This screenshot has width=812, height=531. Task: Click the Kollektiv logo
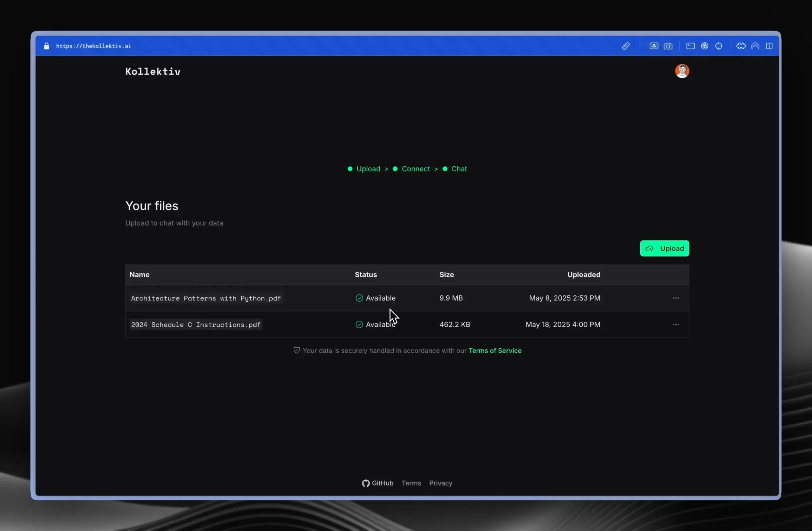[x=153, y=71]
